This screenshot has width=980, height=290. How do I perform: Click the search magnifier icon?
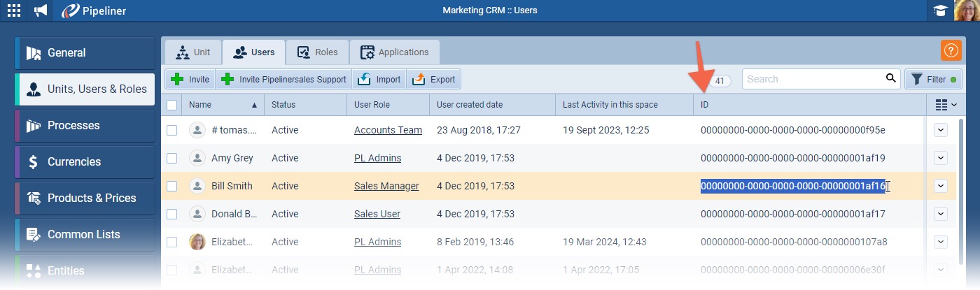pyautogui.click(x=890, y=79)
